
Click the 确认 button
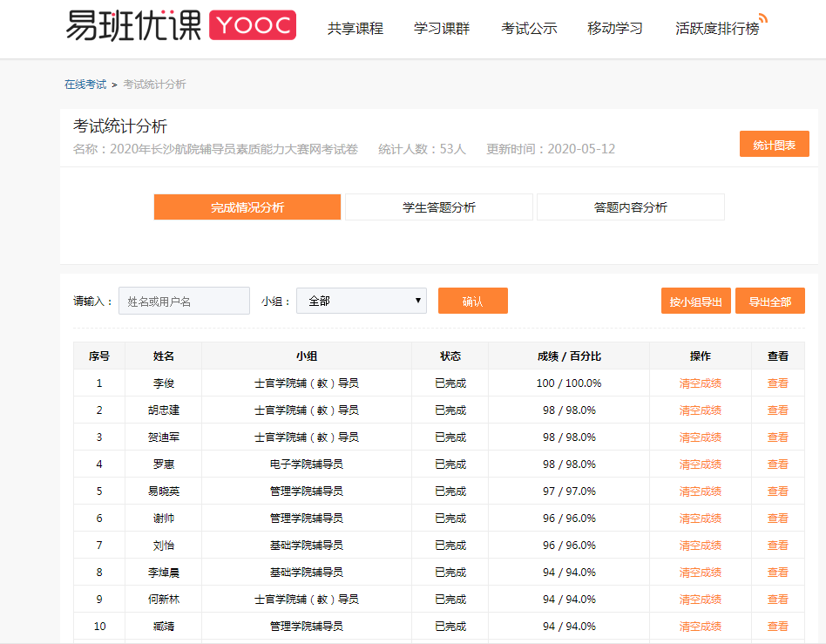[472, 302]
